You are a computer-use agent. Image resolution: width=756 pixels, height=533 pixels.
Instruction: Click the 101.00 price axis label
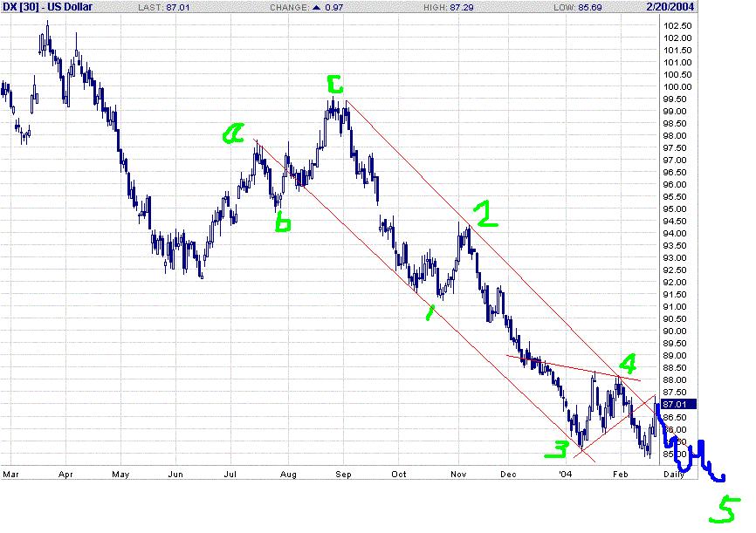point(677,62)
